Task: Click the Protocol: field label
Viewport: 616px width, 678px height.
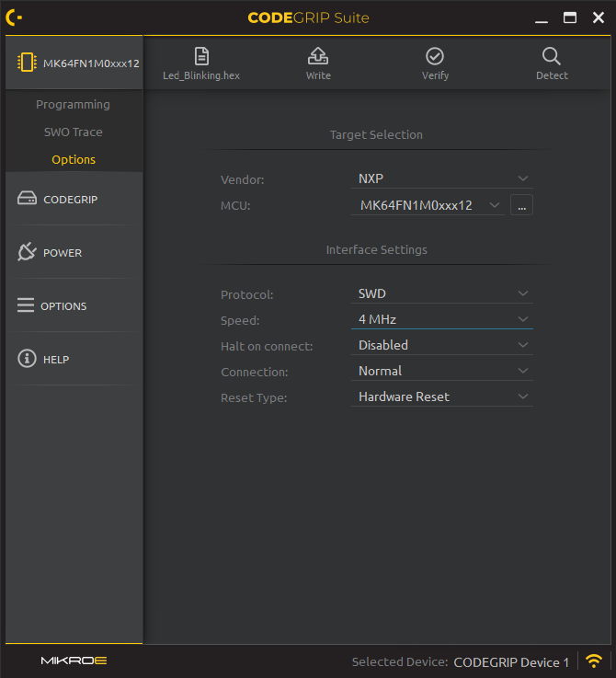Action: tap(246, 294)
